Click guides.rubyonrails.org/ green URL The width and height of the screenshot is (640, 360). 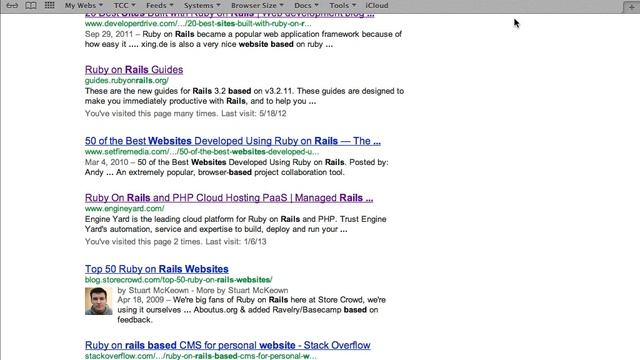coord(127,80)
